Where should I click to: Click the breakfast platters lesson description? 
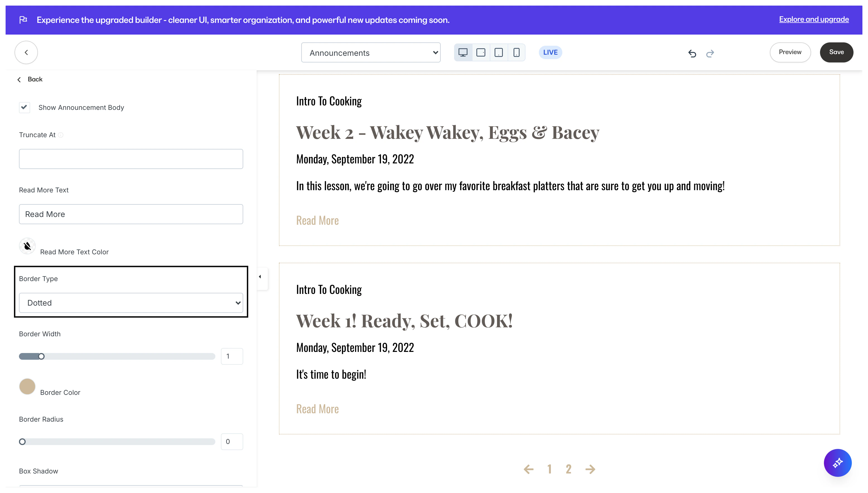pos(510,186)
